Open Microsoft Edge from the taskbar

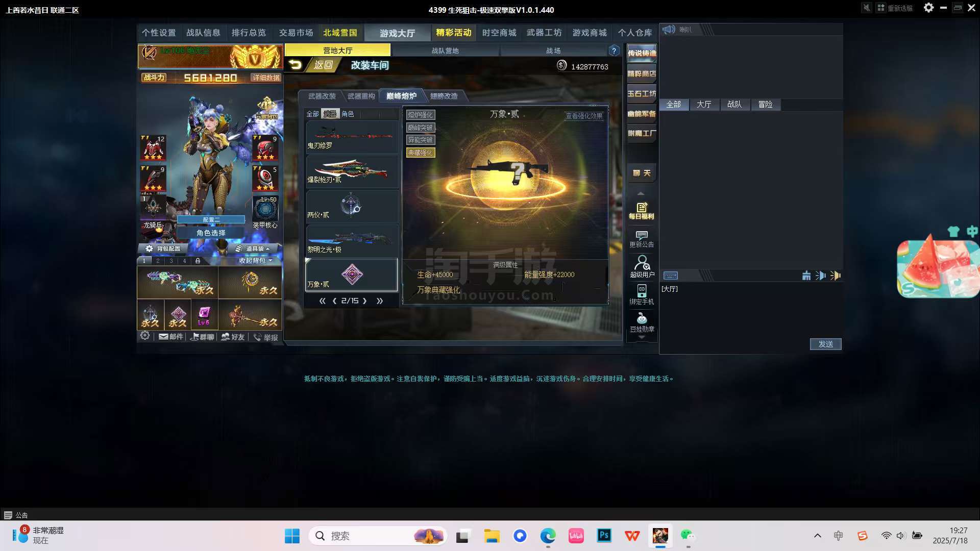coord(548,536)
